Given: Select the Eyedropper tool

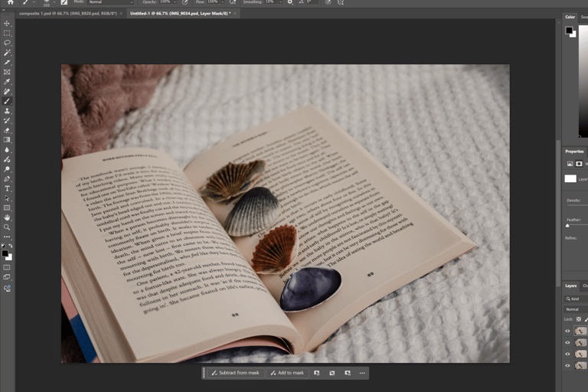Looking at the screenshot, I should 7,82.
